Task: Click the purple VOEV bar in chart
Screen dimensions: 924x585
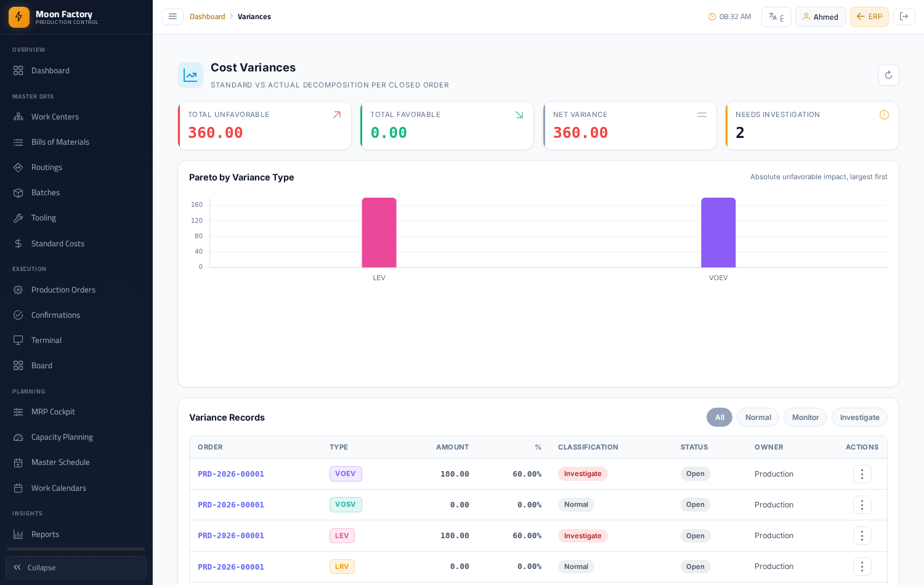Action: [x=718, y=233]
